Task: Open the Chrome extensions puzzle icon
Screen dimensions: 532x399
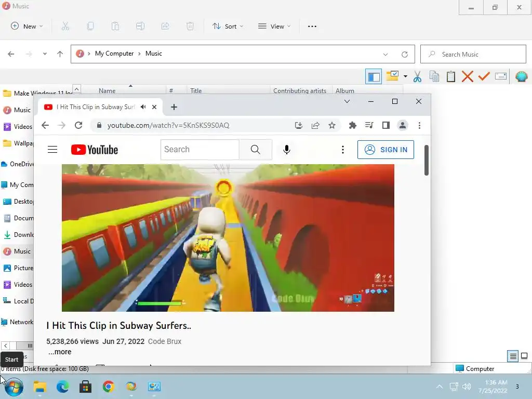Action: point(353,126)
